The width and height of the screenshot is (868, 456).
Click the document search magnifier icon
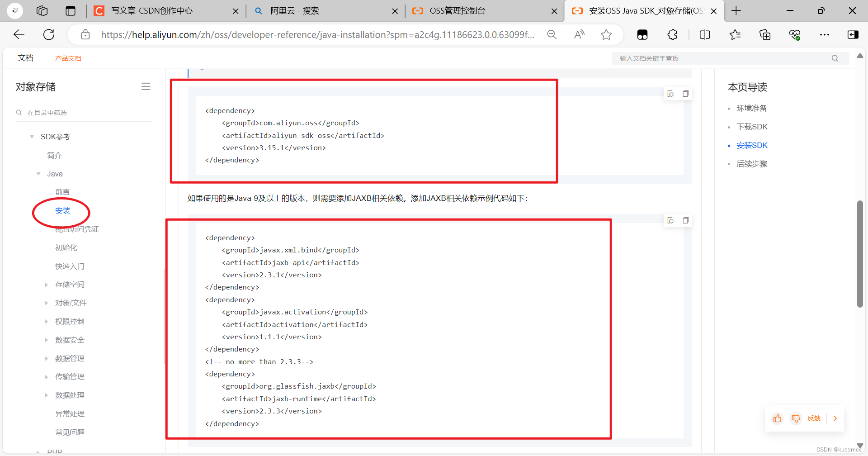click(x=835, y=58)
